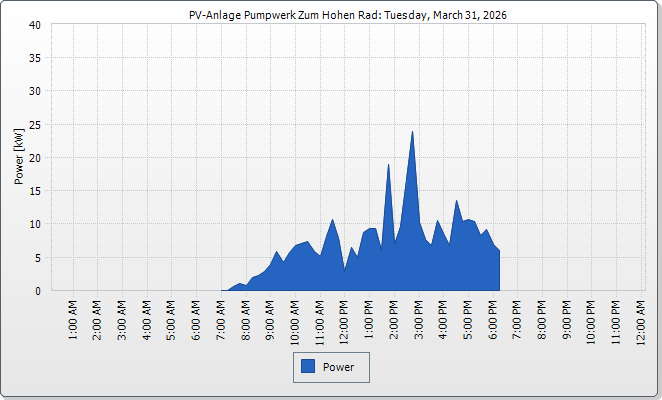Image resolution: width=662 pixels, height=400 pixels.
Task: Click the 40 value on the y-axis
Action: tap(34, 25)
